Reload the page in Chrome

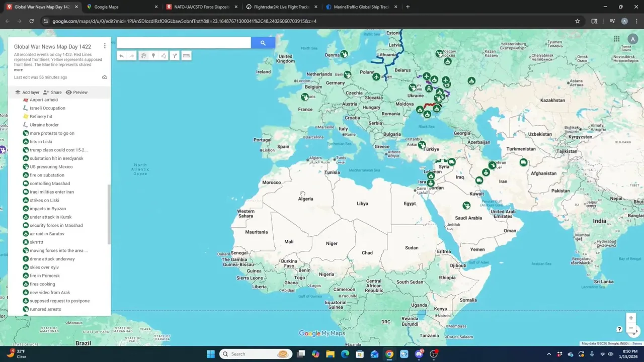click(31, 21)
